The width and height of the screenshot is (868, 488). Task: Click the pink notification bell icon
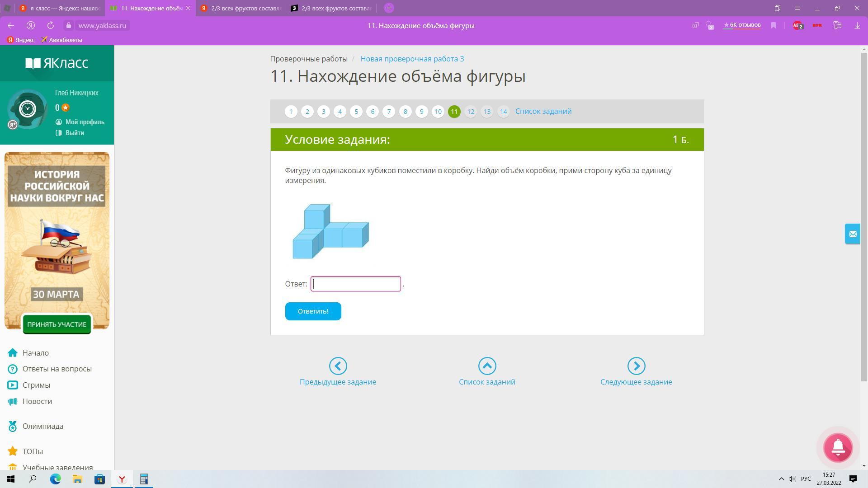838,447
